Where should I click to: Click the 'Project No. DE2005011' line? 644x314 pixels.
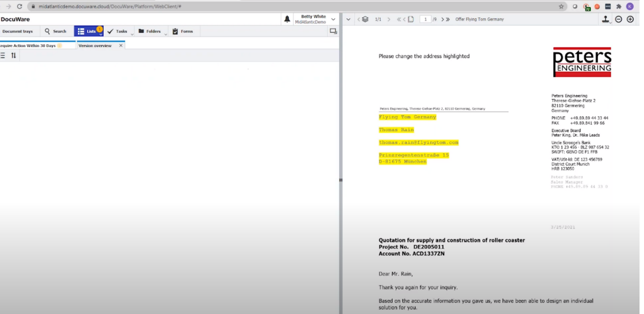[x=412, y=247]
